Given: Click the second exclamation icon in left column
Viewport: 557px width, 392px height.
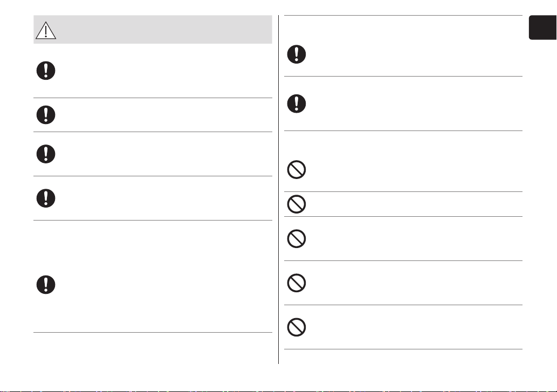Looking at the screenshot, I should [46, 115].
